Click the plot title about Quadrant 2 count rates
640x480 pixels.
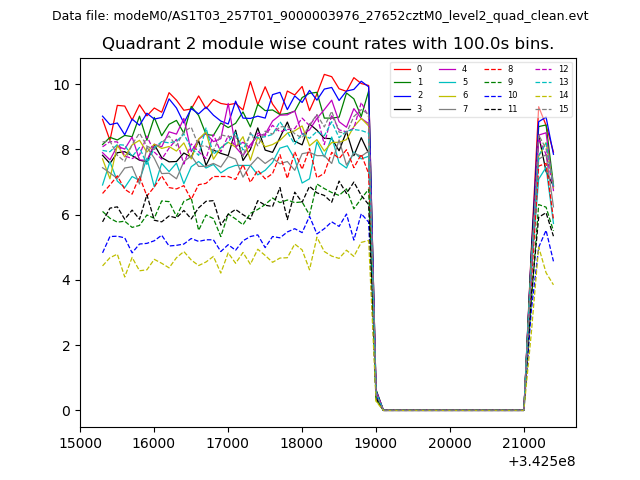pyautogui.click(x=327, y=44)
